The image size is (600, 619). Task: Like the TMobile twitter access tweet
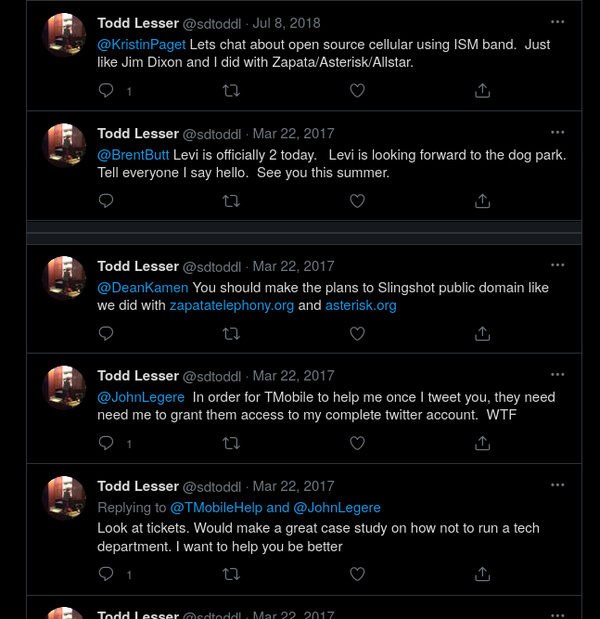point(357,442)
